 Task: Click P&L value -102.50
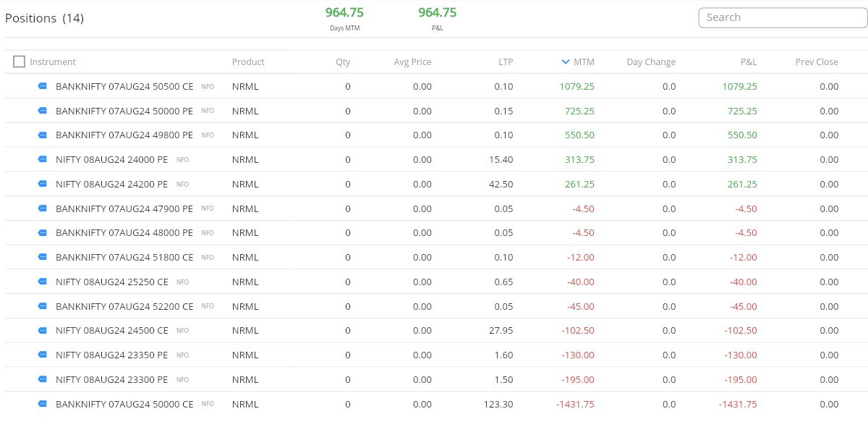pos(741,331)
